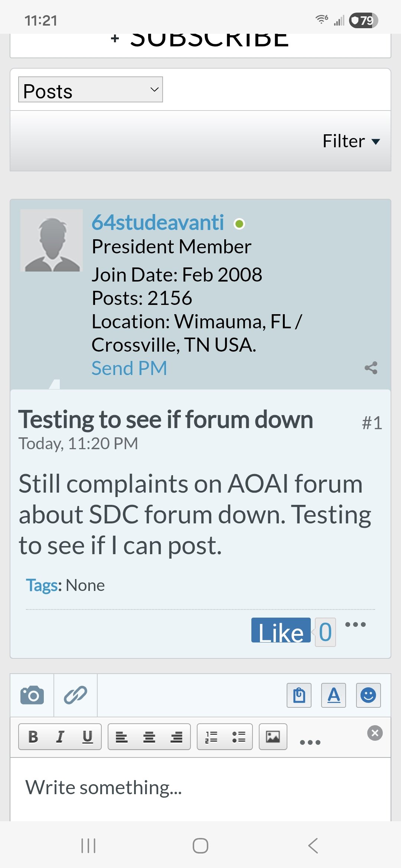The width and height of the screenshot is (401, 868).
Task: Center align the text
Action: point(149,737)
